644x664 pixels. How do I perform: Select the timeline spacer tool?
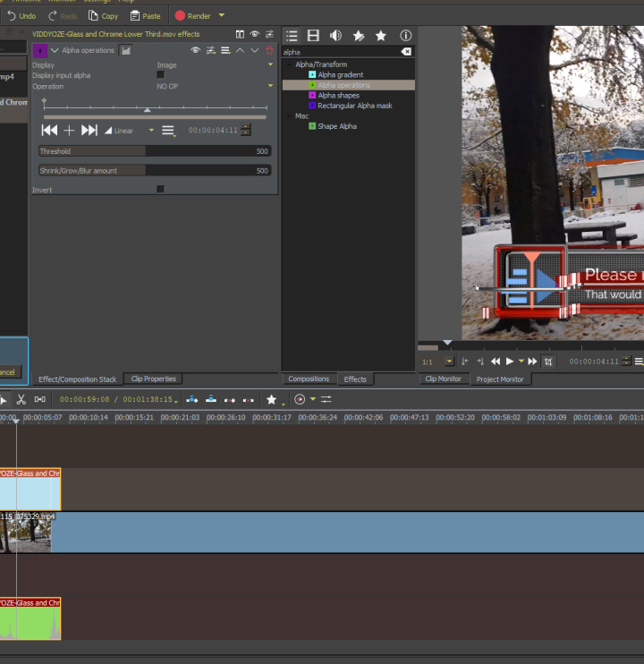39,399
